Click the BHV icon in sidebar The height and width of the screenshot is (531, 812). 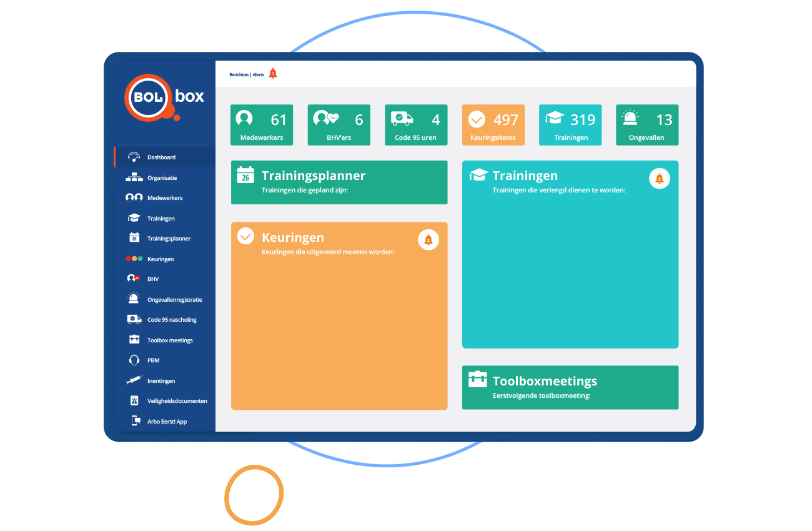coord(132,279)
